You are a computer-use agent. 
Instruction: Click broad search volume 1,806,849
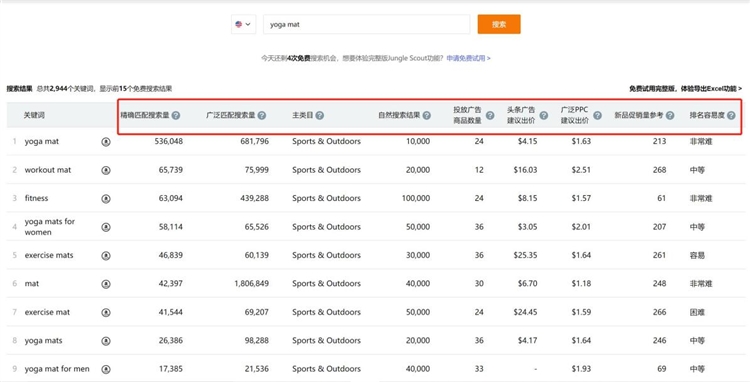[x=252, y=284]
